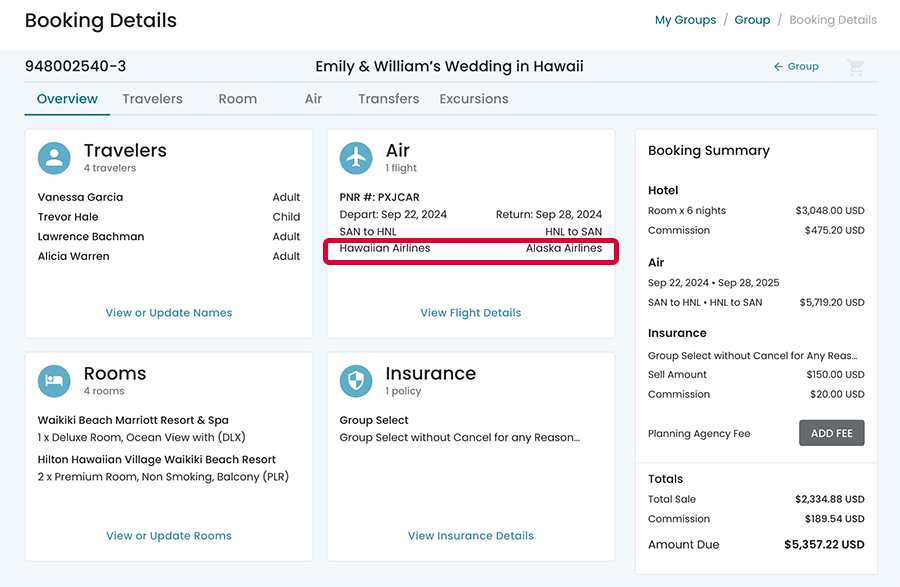Navigate to My Groups breadcrumb

[685, 20]
